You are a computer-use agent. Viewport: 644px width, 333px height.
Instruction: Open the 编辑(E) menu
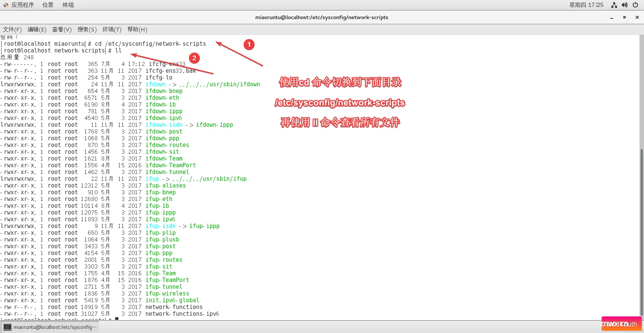pos(37,30)
